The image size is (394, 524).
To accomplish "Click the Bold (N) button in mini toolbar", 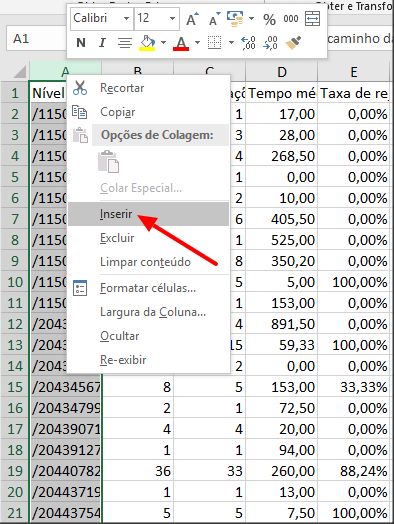I will [81, 43].
